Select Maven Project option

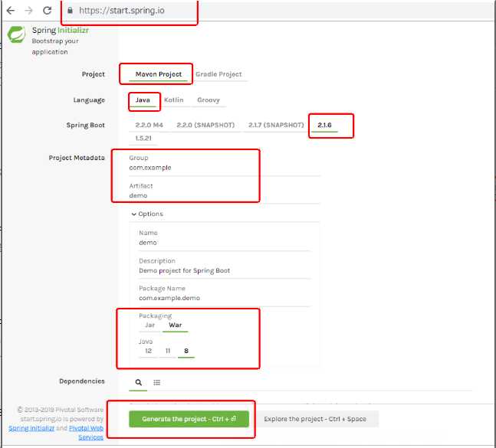[x=159, y=74]
